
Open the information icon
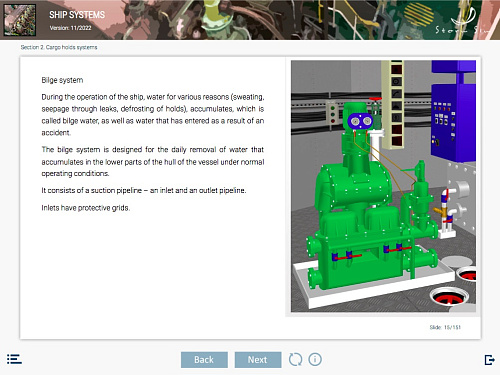click(x=315, y=359)
